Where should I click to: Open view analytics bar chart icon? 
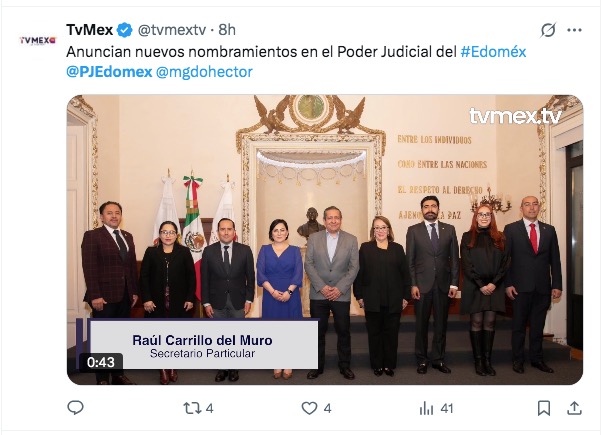pos(426,408)
